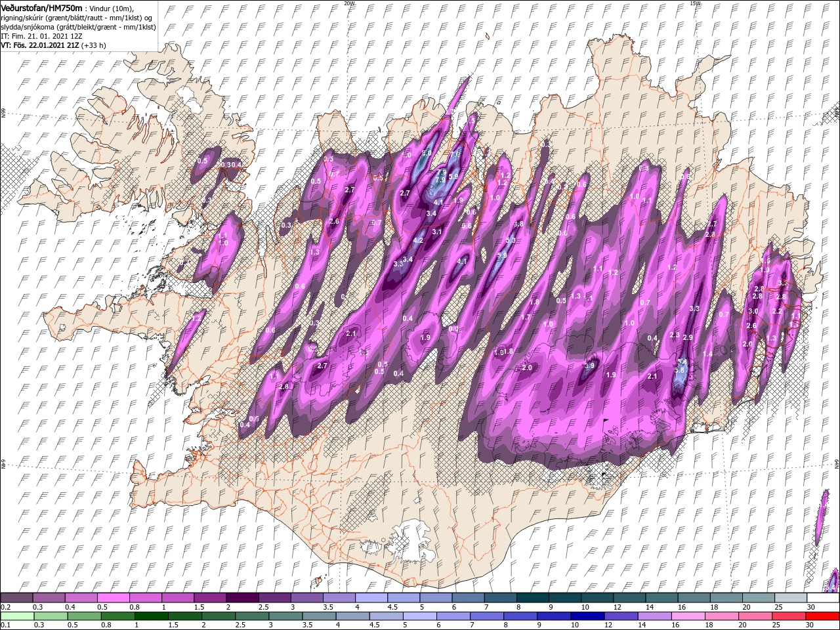This screenshot has height=630, width=840.
Task: Select the 3.1 value on the map
Action: coord(437,232)
